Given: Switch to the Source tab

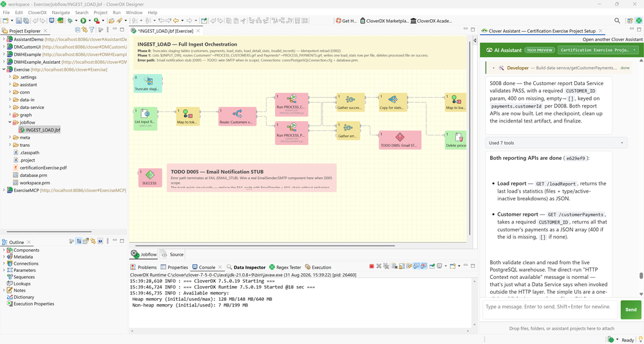Looking at the screenshot, I should click(x=173, y=254).
